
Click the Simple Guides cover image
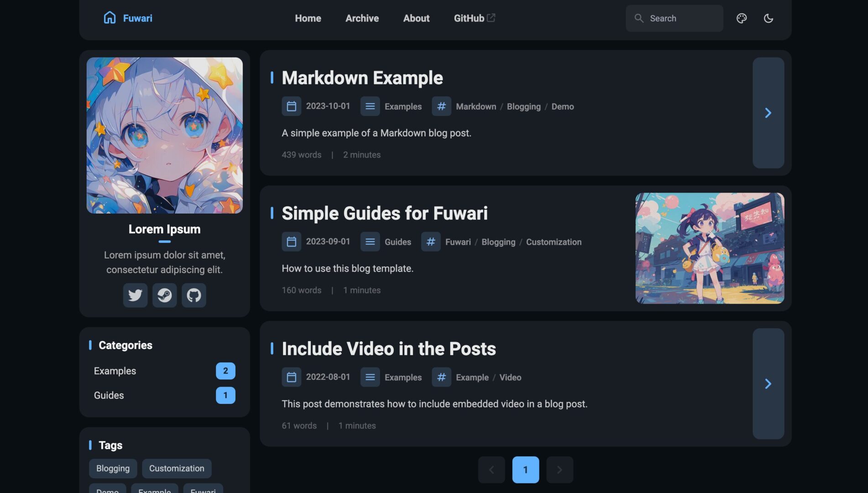tap(710, 249)
